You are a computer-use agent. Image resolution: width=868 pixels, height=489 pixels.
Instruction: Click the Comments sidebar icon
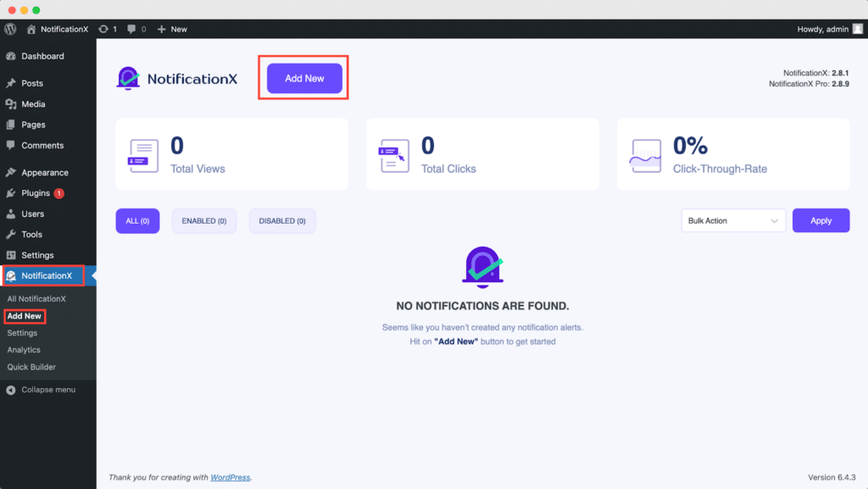(10, 145)
